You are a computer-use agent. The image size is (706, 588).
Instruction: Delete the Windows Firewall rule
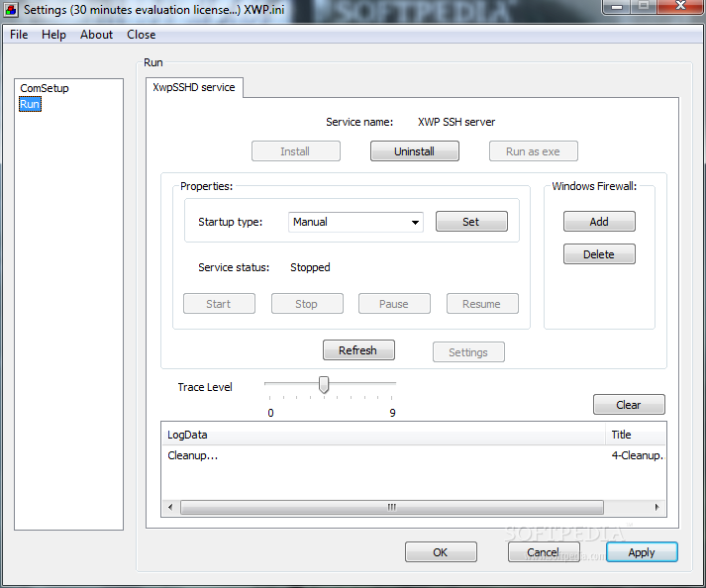click(x=599, y=254)
